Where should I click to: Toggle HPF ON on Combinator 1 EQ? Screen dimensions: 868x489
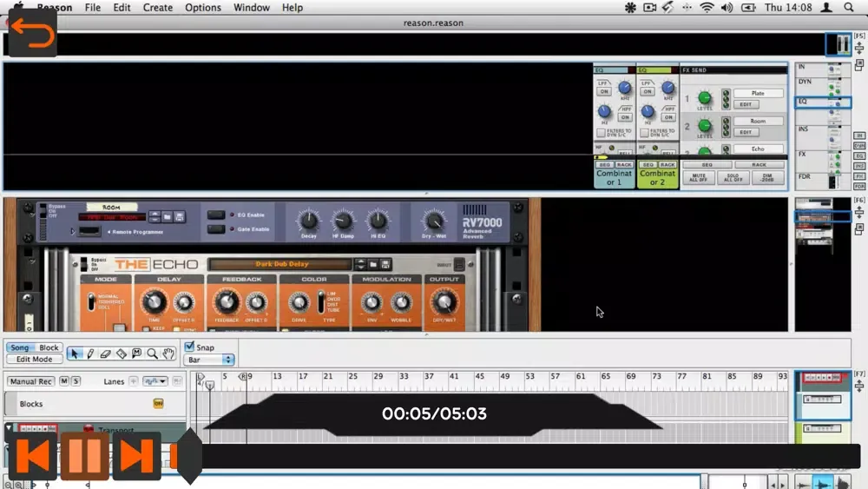625,117
